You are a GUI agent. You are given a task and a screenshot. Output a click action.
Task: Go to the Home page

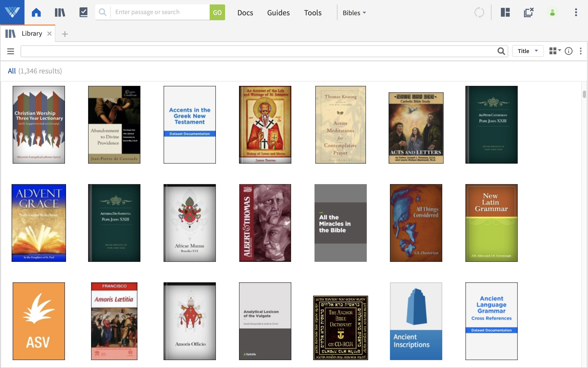click(36, 12)
